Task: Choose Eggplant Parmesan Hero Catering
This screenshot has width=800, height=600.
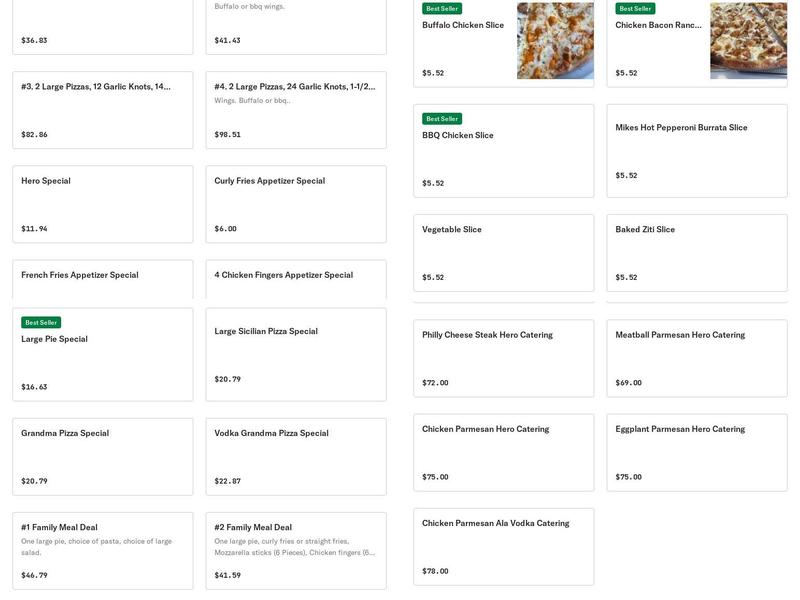Action: (x=696, y=452)
